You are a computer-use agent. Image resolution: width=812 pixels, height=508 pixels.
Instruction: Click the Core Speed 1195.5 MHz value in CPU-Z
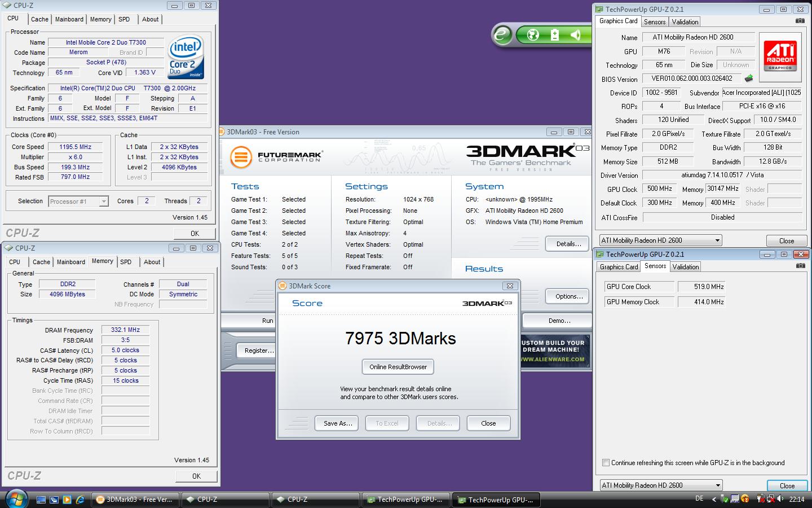75,147
